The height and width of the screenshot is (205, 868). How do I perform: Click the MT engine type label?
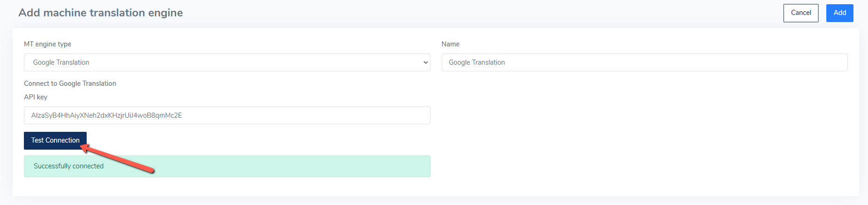[x=47, y=44]
